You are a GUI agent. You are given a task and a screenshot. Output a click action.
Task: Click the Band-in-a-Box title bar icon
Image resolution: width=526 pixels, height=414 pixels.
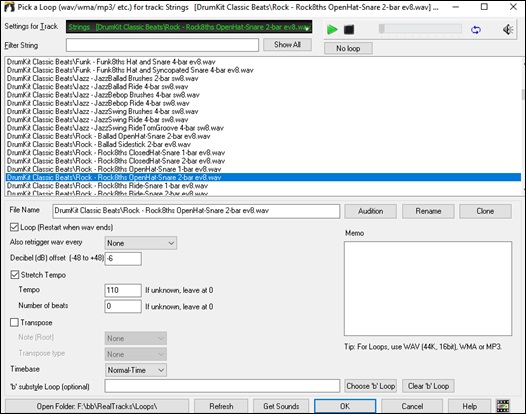(x=9, y=7)
